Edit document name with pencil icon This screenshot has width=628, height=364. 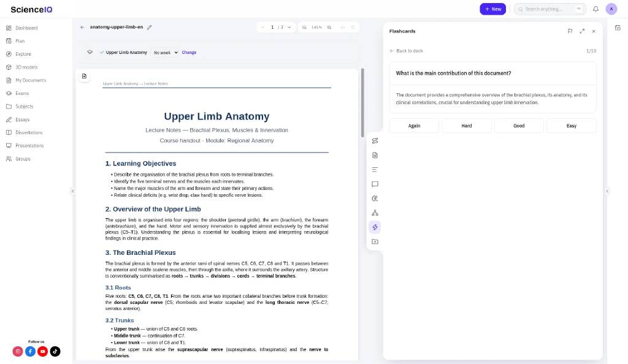(150, 27)
